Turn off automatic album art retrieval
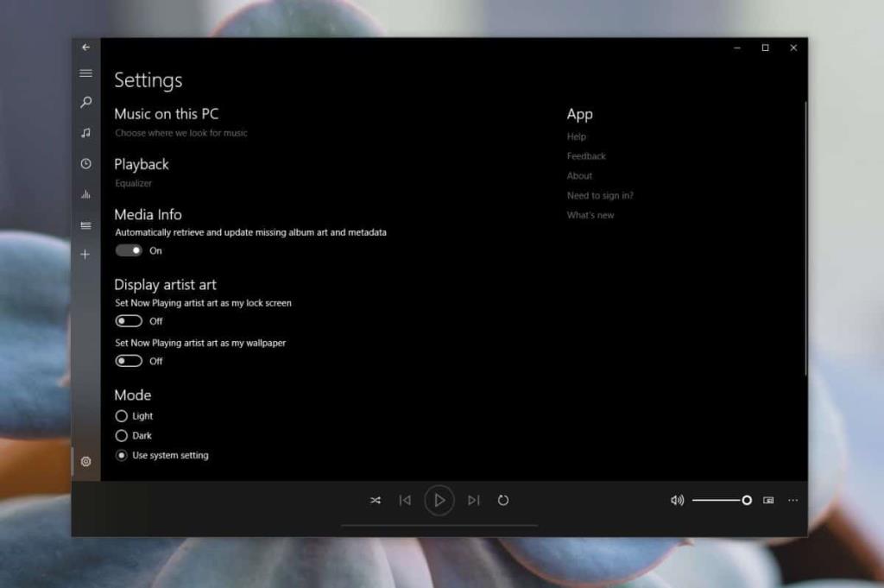This screenshot has width=884, height=588. pos(128,250)
